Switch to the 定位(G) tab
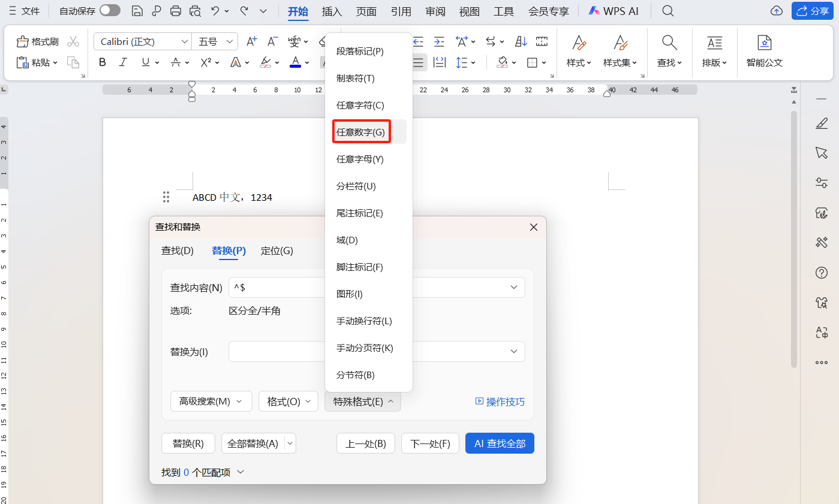Viewport: 839px width, 504px height. pos(276,251)
